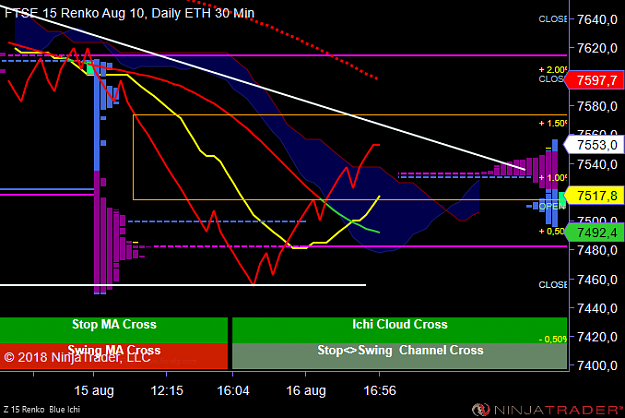Click the 16:56 time axis label
Image resolution: width=625 pixels, height=418 pixels.
pyautogui.click(x=379, y=391)
